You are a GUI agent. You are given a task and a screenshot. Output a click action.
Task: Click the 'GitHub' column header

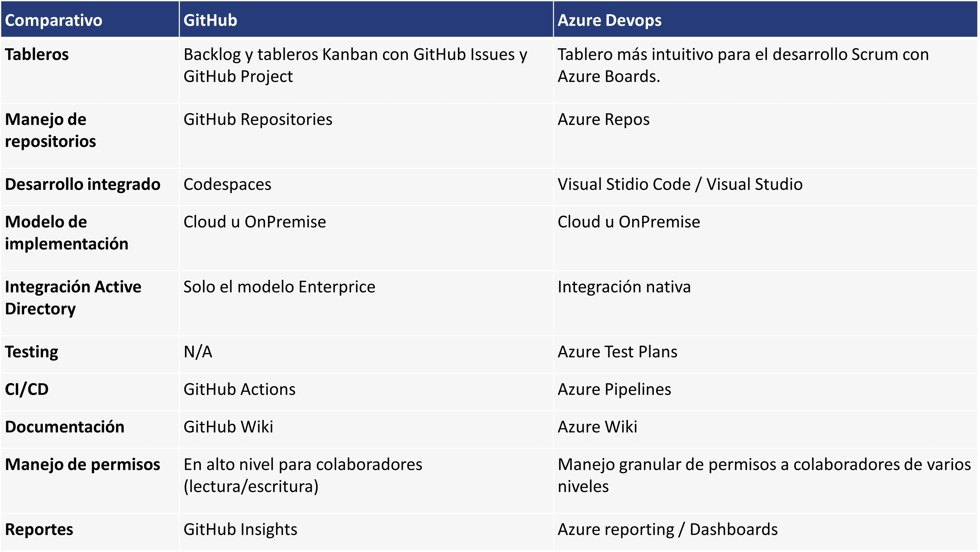366,19
